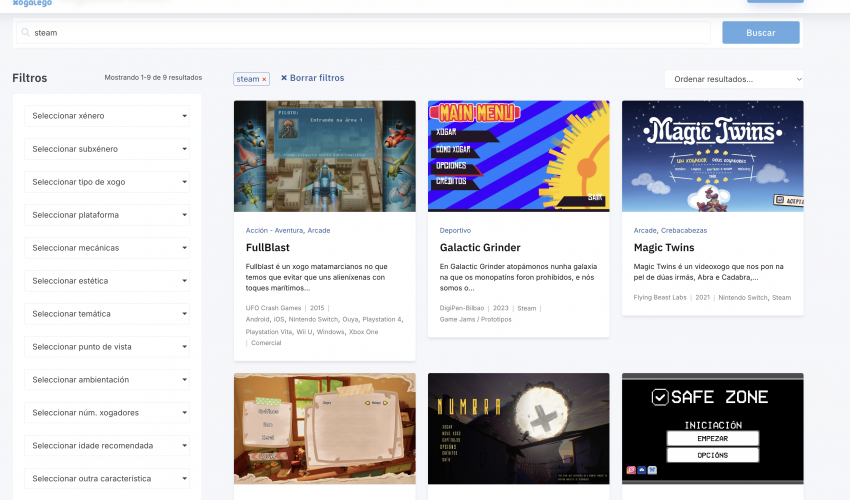Open the Galactic Grinder thumbnail image
The width and height of the screenshot is (850, 500).
tap(518, 156)
